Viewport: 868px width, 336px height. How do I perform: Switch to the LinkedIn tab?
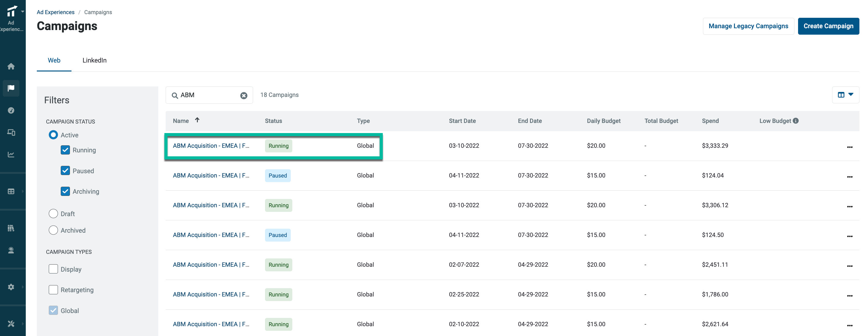pyautogui.click(x=94, y=60)
